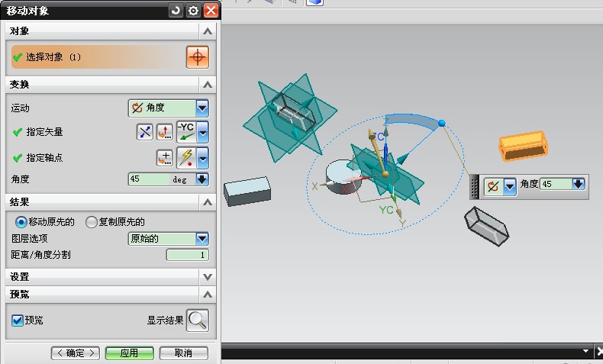
Task: Click the inferred point lightning icon
Action: coord(186,158)
